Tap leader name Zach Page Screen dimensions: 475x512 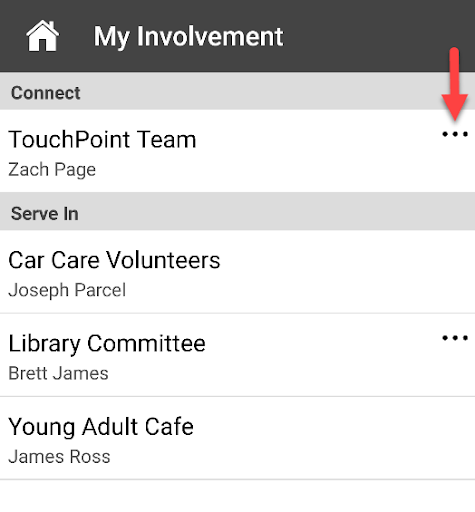point(52,169)
